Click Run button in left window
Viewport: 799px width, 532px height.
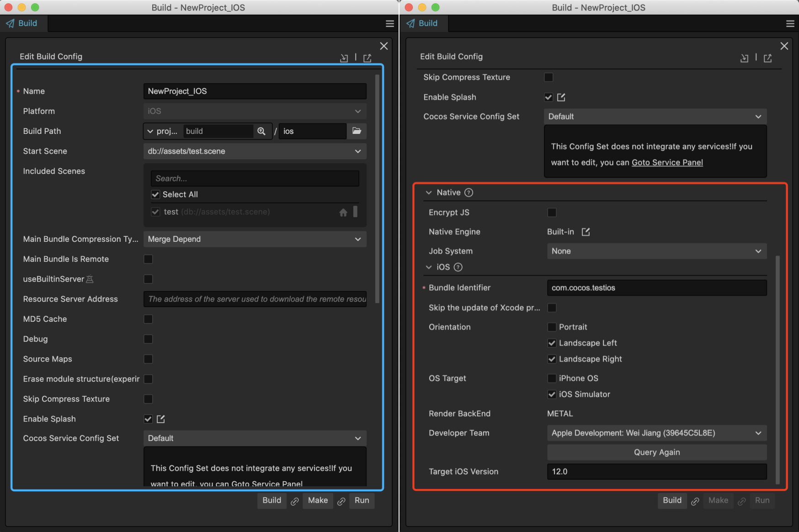click(362, 500)
